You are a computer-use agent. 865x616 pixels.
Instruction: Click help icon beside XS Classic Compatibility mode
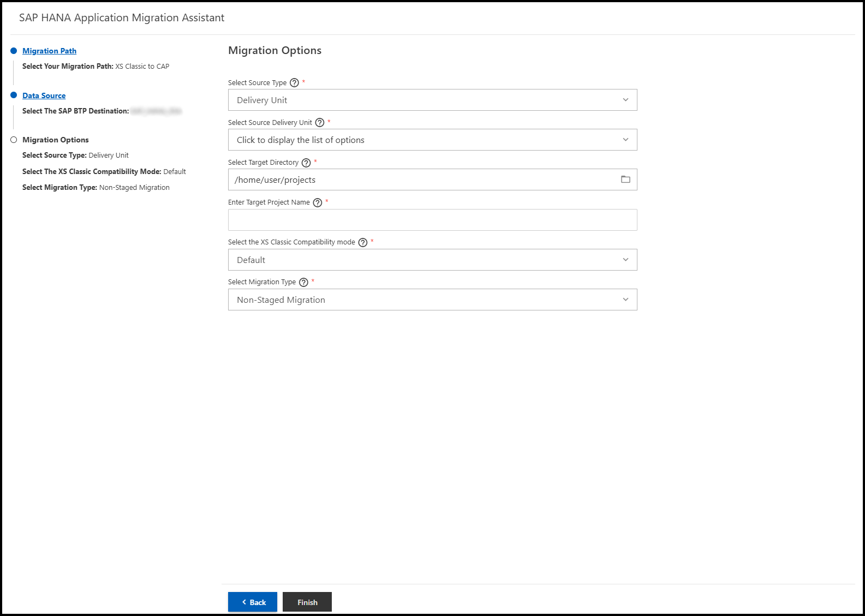tap(363, 242)
